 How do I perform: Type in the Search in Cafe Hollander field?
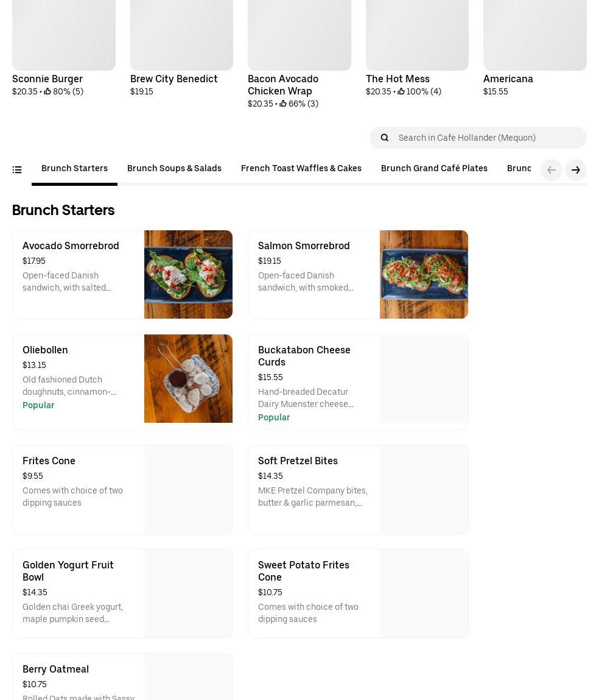pyautogui.click(x=487, y=138)
